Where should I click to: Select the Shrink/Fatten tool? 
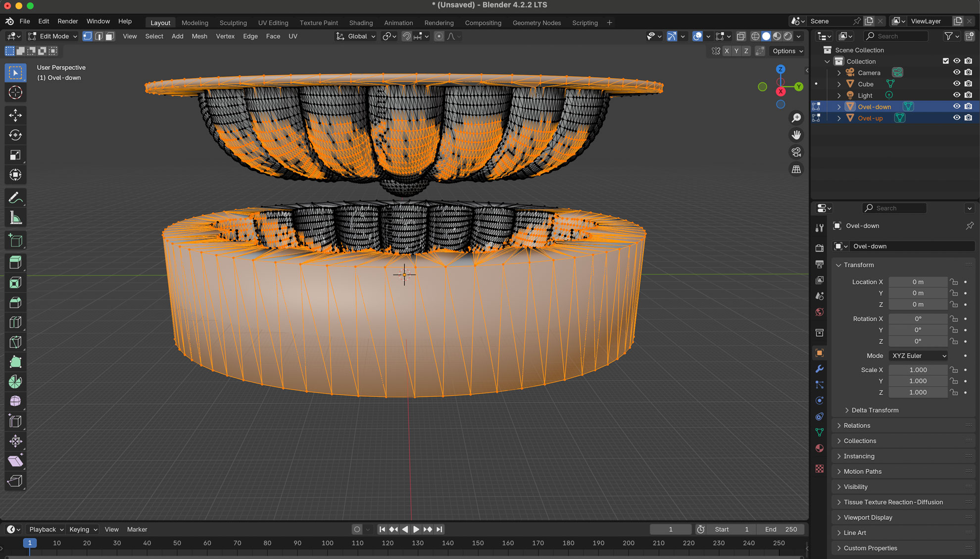pyautogui.click(x=15, y=441)
